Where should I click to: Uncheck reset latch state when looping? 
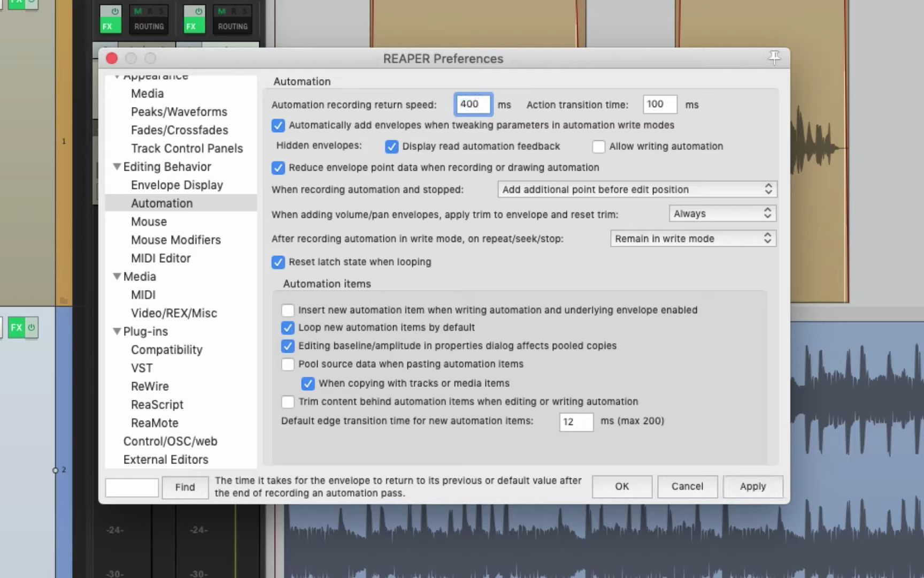click(278, 262)
